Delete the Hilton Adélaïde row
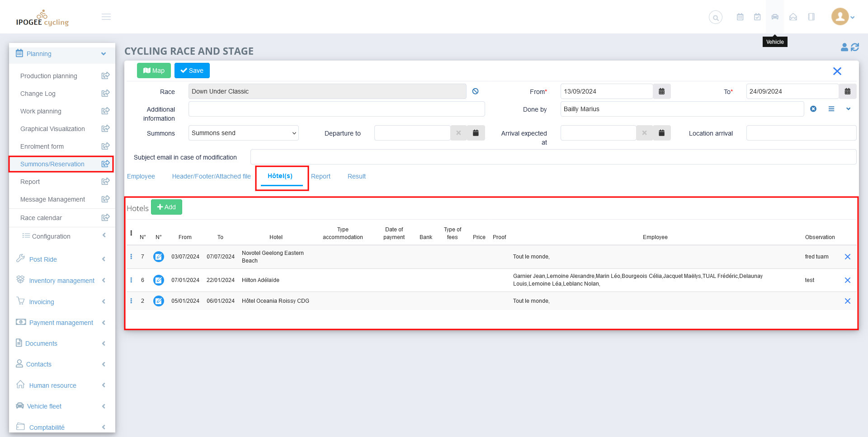 [x=848, y=280]
